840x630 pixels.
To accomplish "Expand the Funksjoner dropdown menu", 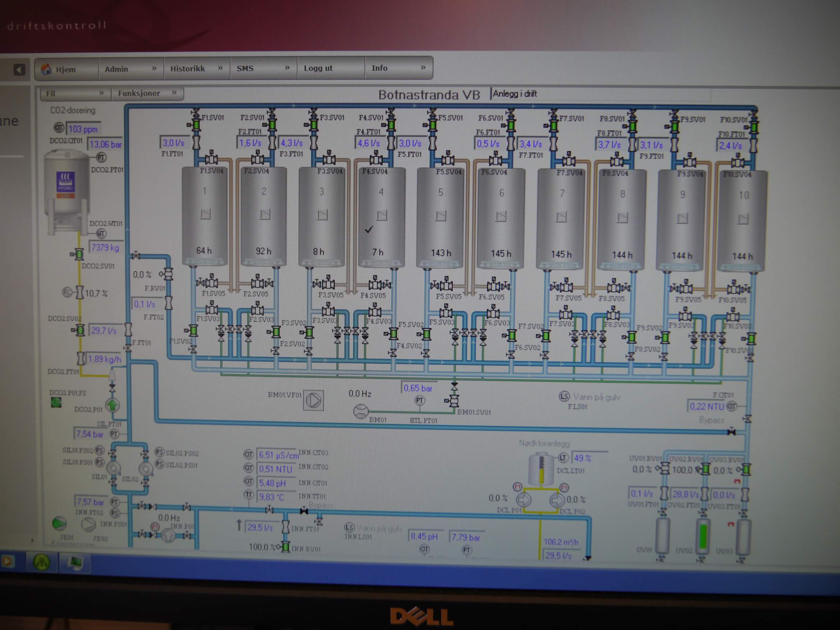I will [x=147, y=93].
